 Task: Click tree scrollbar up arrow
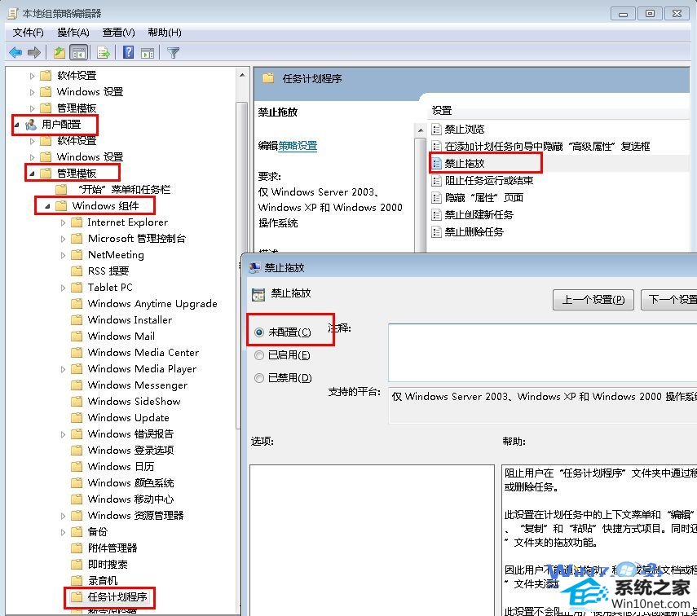tap(242, 75)
